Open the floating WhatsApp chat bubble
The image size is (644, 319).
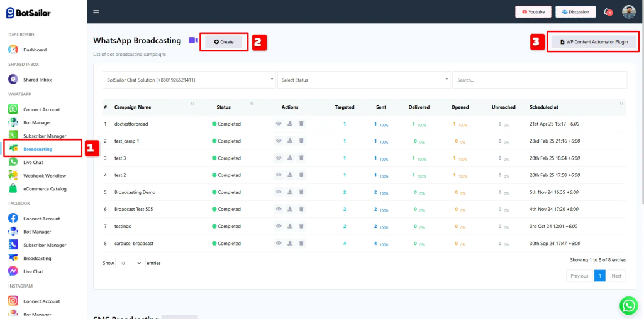[629, 305]
